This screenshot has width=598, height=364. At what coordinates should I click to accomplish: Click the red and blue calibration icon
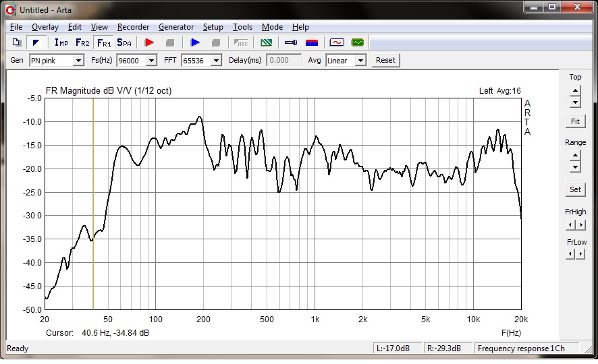312,42
